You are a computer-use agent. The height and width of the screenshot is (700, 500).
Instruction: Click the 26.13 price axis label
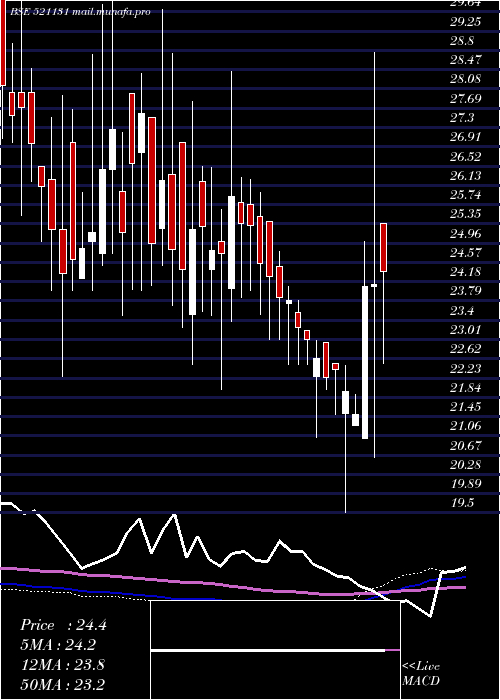[x=465, y=175]
